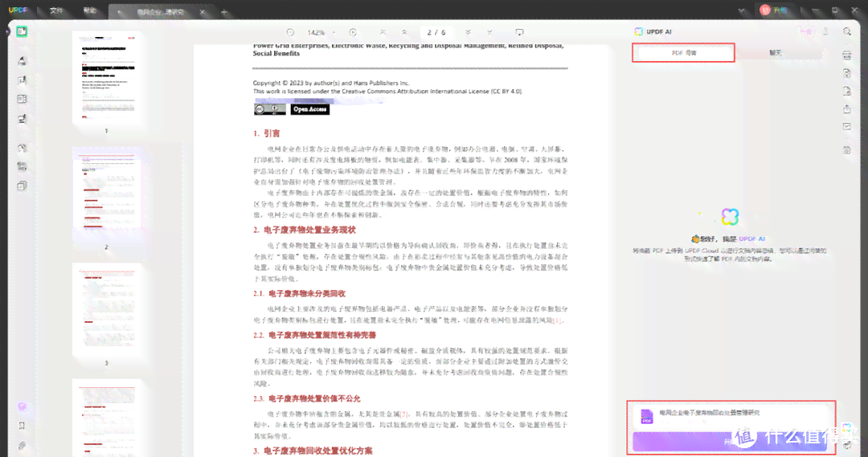Screen dimensions: 868x457
Task: Click the '2.2. 电子废弃物处置规范性有待完善' heading
Action: [315, 335]
